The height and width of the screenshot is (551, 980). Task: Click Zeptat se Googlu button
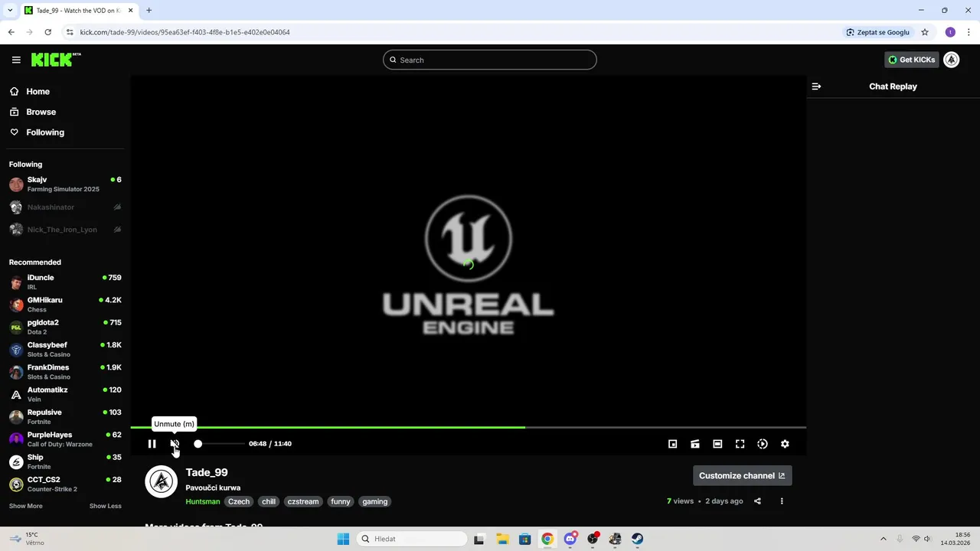(x=878, y=32)
